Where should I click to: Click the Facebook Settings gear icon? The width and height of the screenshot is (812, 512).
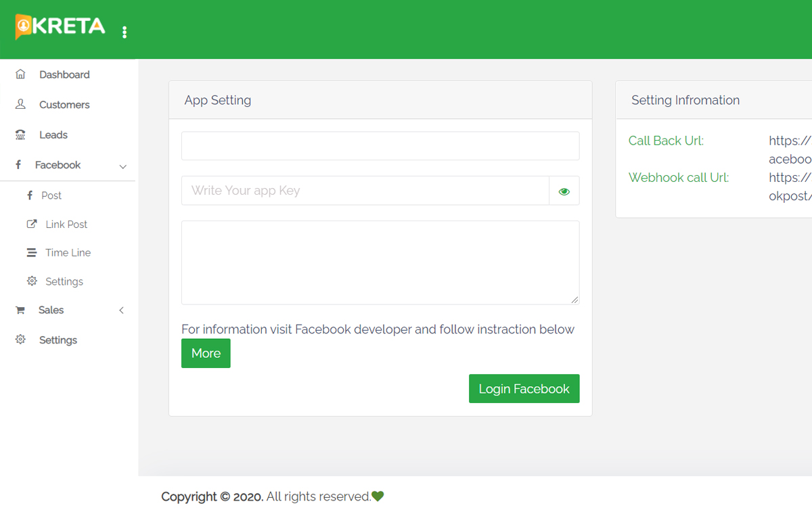[31, 281]
